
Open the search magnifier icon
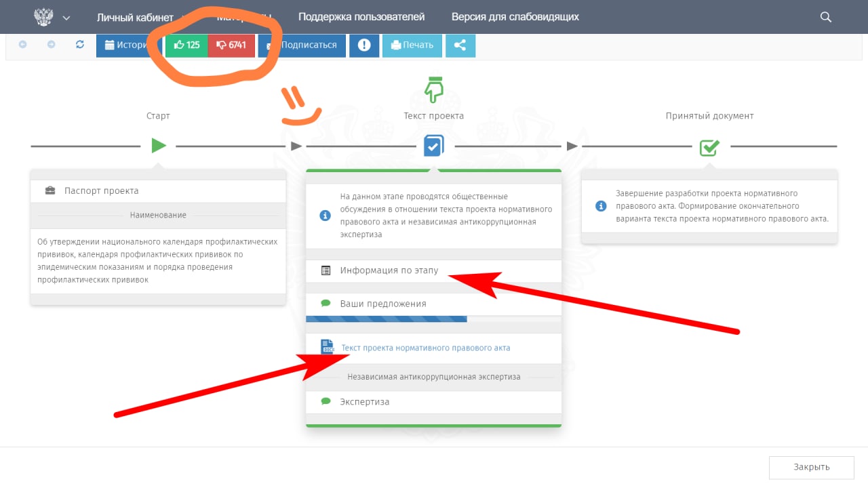click(x=825, y=17)
